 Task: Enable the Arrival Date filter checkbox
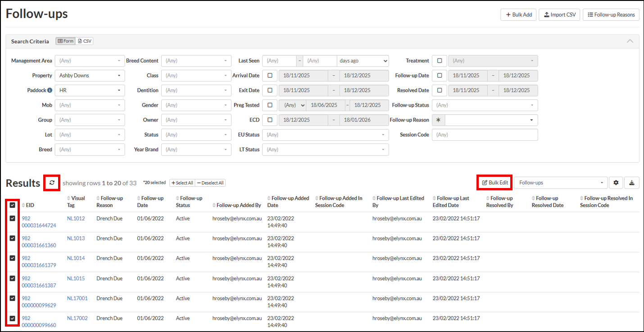tap(270, 76)
